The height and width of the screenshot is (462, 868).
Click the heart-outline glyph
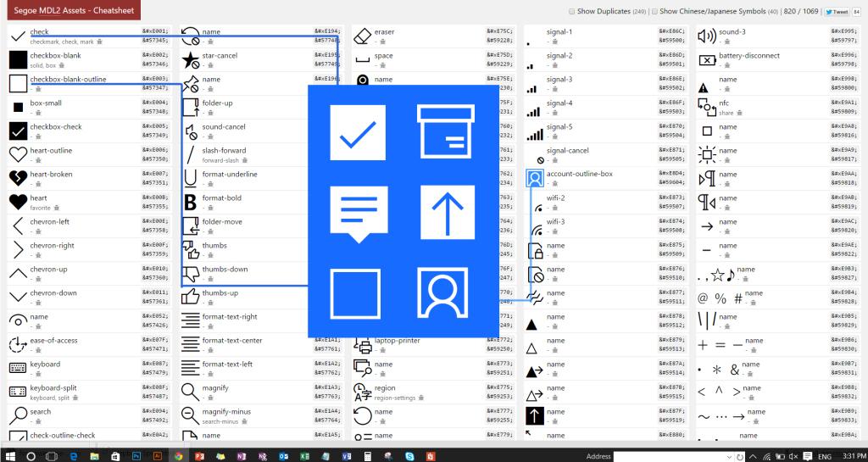[x=18, y=154]
